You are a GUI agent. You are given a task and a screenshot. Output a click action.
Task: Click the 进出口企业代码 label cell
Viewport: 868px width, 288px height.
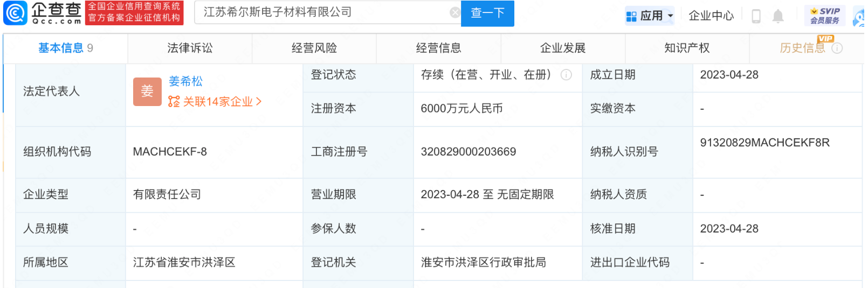pos(638,263)
